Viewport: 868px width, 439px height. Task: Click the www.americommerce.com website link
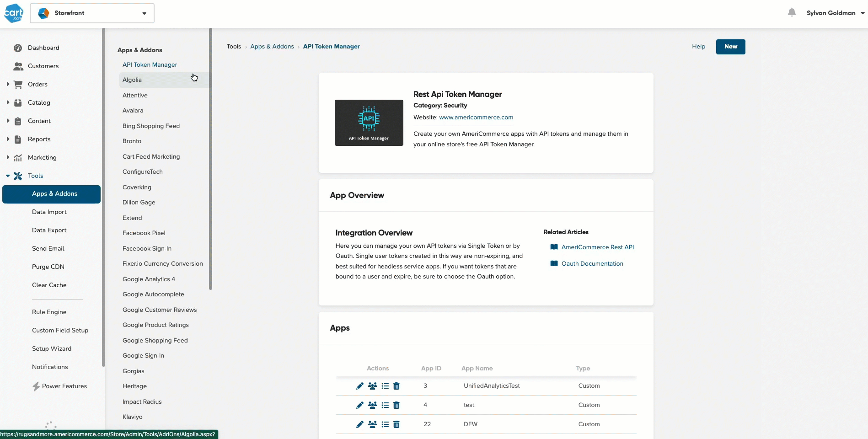pyautogui.click(x=476, y=117)
